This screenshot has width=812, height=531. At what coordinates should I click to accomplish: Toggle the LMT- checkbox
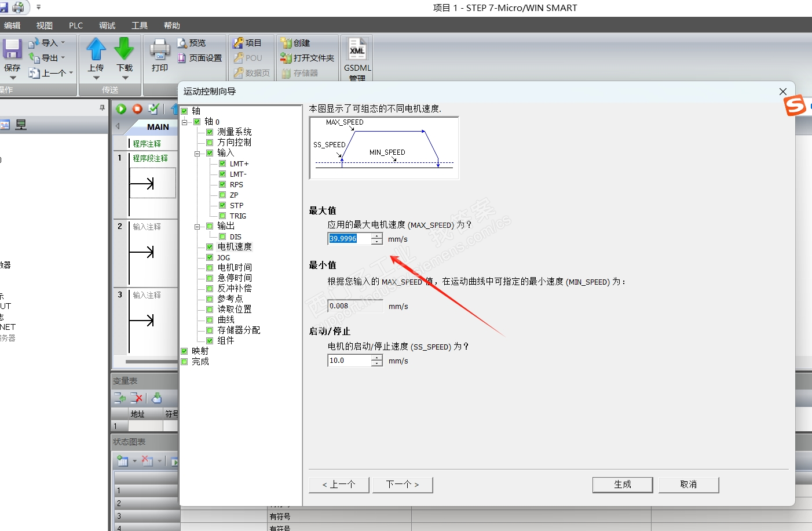tap(222, 174)
